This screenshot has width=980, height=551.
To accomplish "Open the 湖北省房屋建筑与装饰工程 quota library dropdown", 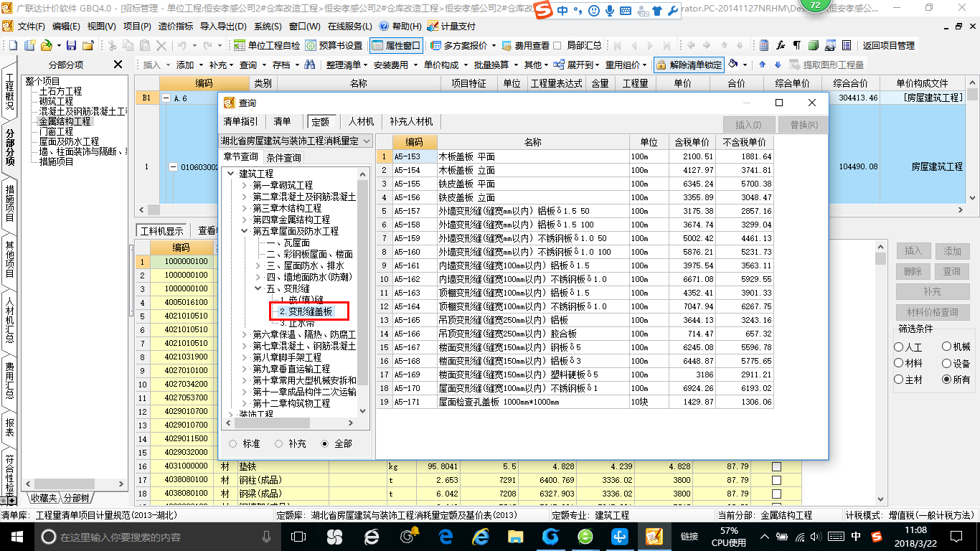I will tap(296, 141).
